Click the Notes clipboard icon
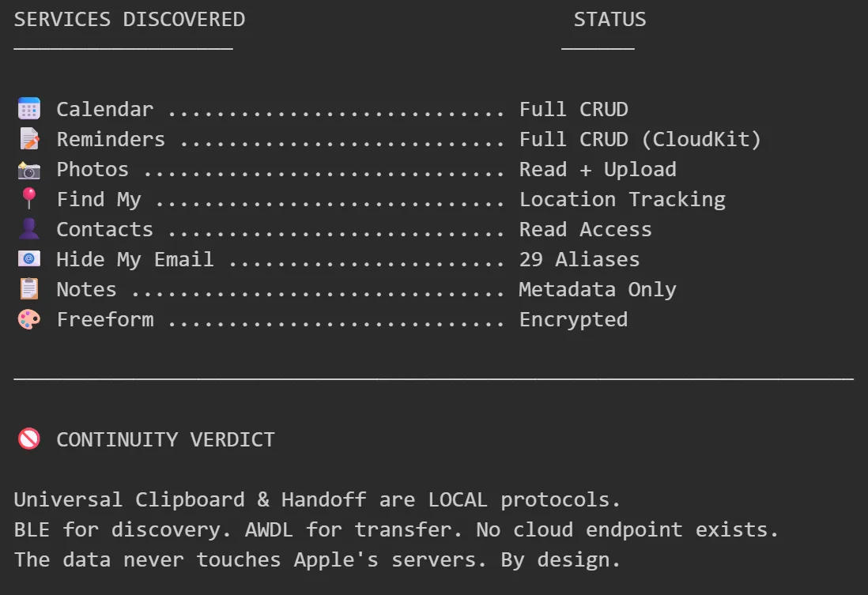868x595 pixels. (29, 289)
